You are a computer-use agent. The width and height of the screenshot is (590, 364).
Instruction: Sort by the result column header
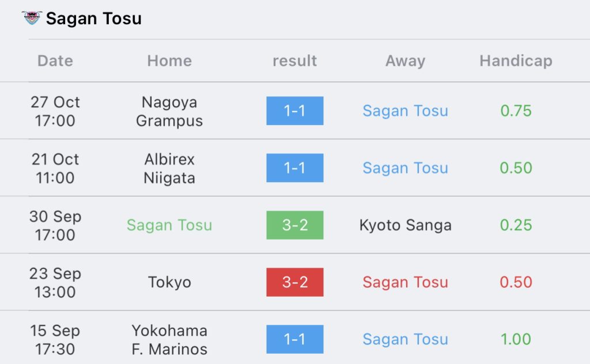[x=294, y=60]
